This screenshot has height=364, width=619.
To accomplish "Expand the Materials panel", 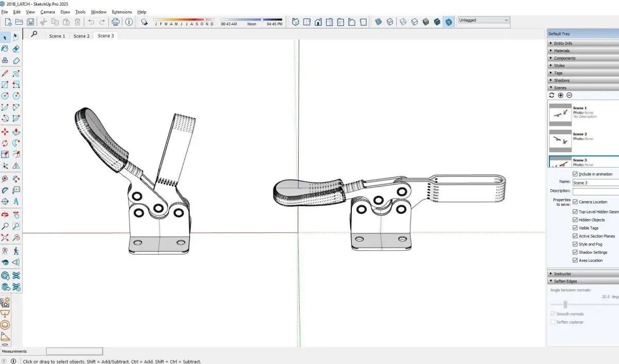I will click(583, 51).
